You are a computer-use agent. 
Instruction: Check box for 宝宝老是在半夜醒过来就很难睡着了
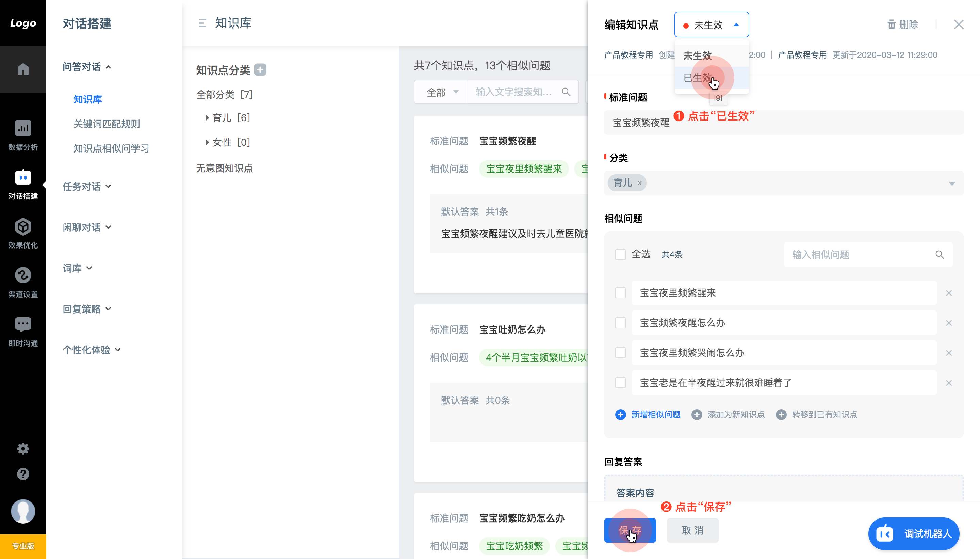[x=620, y=383]
